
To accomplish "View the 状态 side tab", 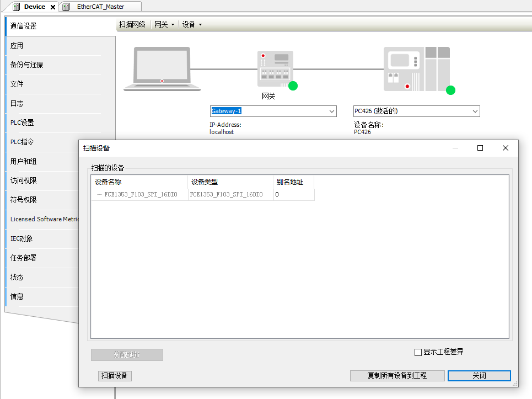I will (x=43, y=278).
